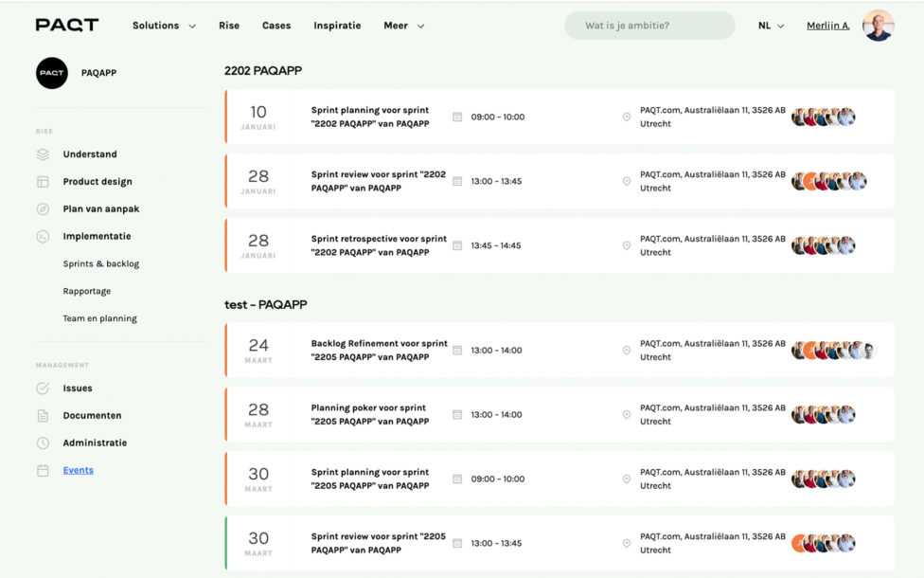This screenshot has height=578, width=924.
Task: Click the Documenten file icon
Action: [43, 416]
